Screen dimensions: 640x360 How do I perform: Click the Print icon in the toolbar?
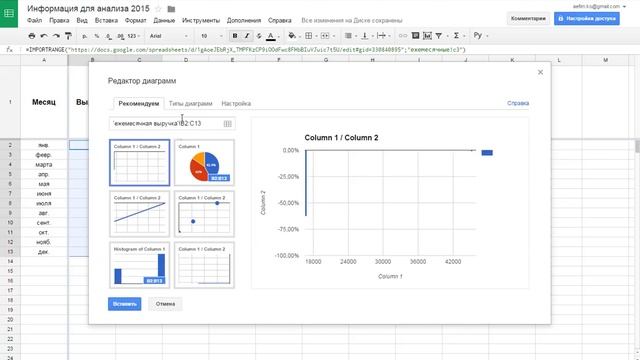tap(32, 36)
